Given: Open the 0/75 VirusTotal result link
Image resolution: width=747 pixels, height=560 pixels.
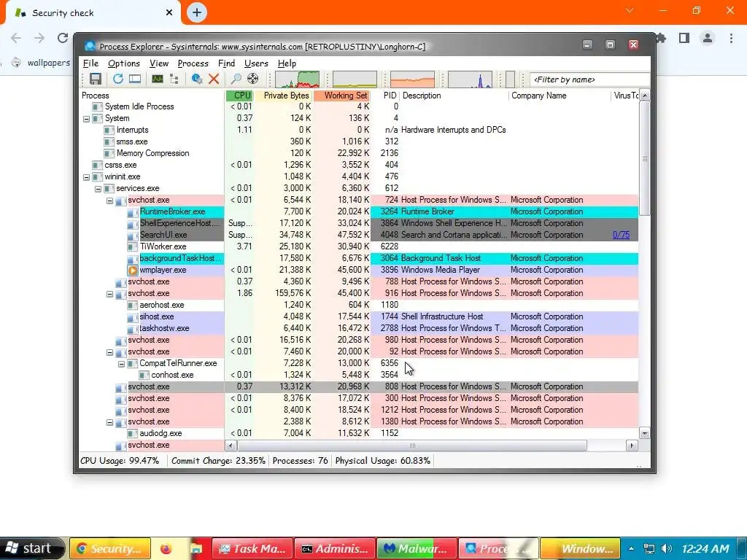Looking at the screenshot, I should coord(621,235).
